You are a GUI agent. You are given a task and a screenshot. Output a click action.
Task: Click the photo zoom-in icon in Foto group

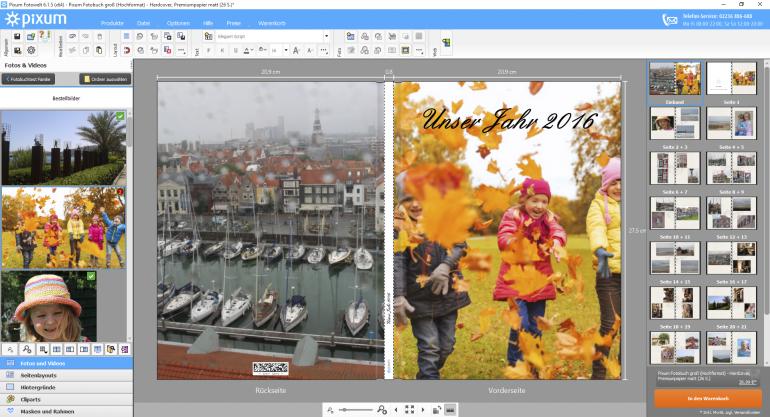point(364,50)
